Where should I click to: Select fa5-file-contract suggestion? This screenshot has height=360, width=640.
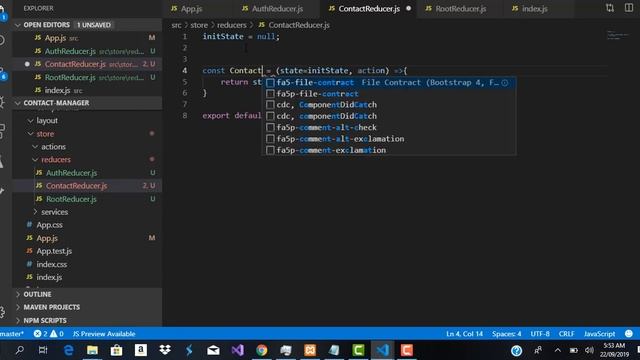(x=389, y=82)
